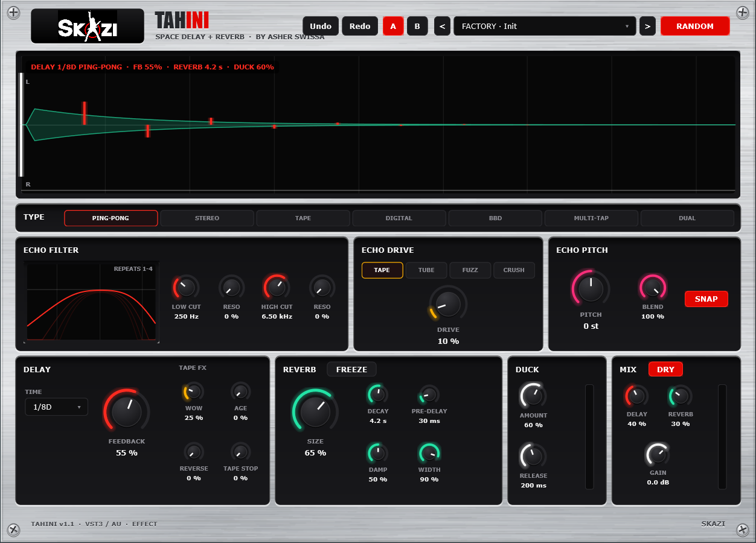Enable reverb FREEZE

click(x=351, y=369)
